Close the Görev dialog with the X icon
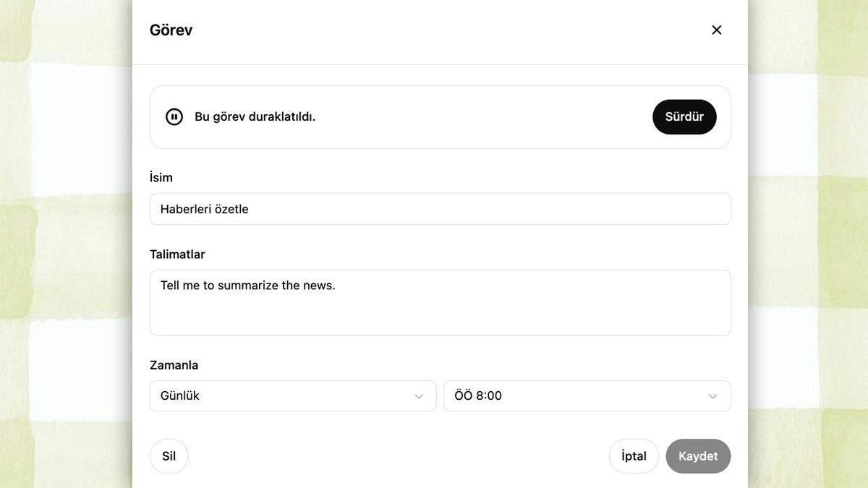The height and width of the screenshot is (488, 868). tap(716, 30)
